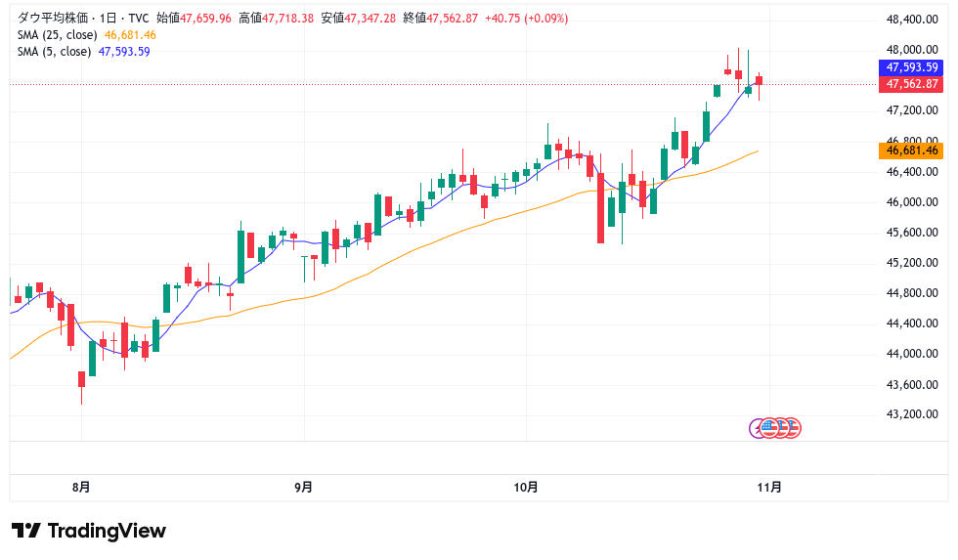Click the SMA (5, close) indicator label
Screen dimensions: 958x560
point(54,51)
